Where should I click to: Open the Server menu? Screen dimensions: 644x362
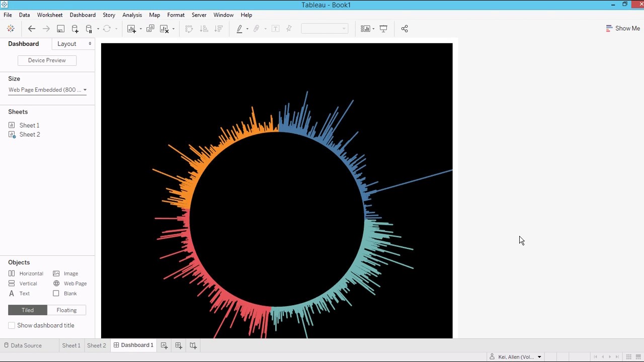(199, 15)
